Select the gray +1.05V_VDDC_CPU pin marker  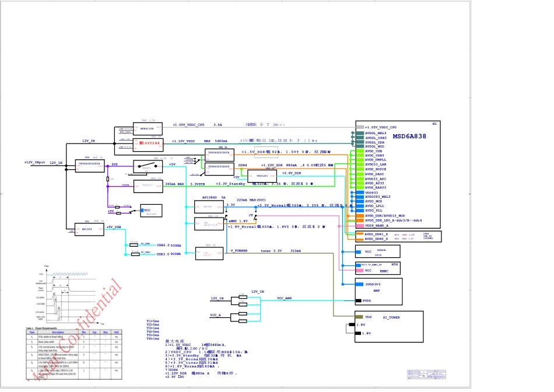pyautogui.click(x=360, y=127)
